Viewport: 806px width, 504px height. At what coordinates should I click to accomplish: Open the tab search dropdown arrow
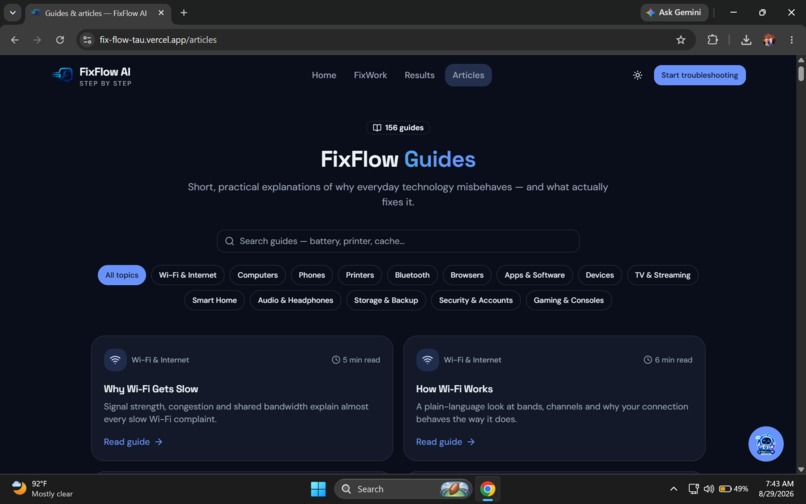tap(12, 12)
